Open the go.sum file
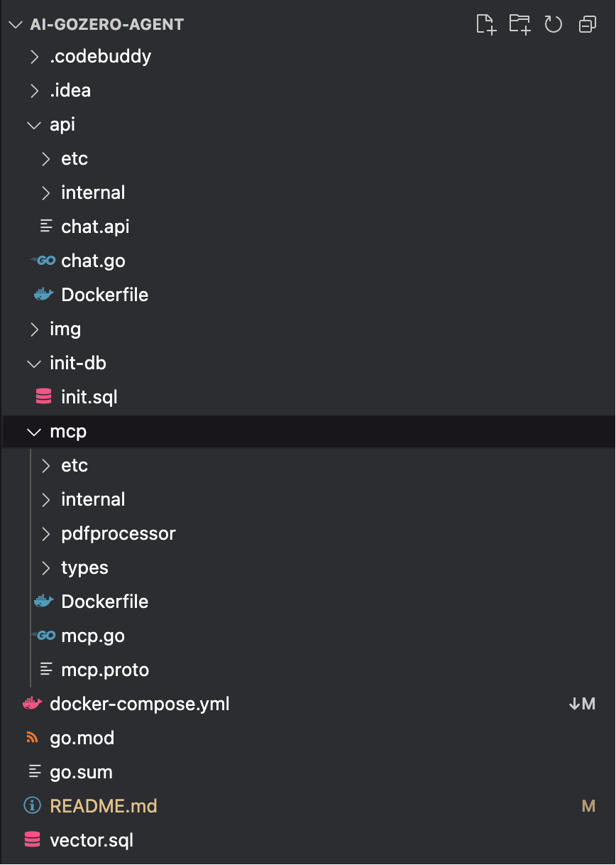This screenshot has width=616, height=865. tap(81, 772)
